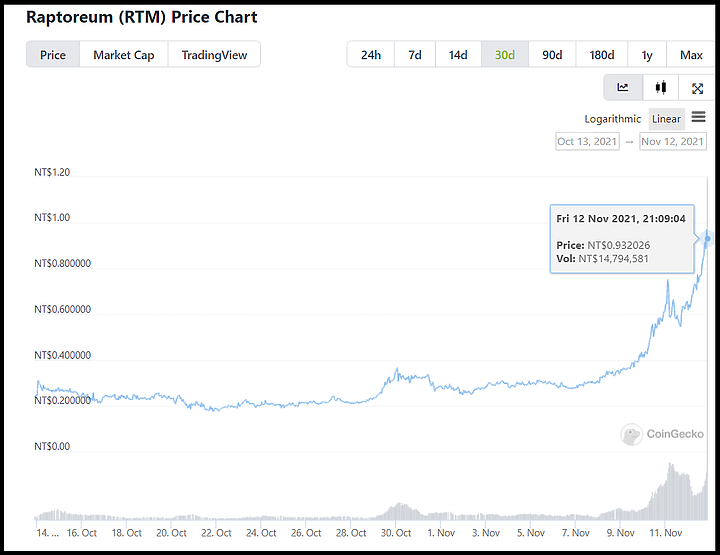Click the 1. Nov date label

point(441,533)
